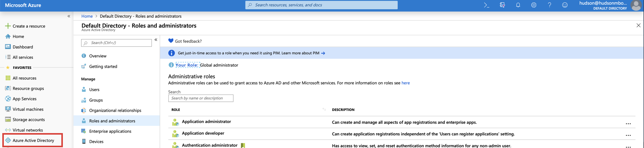Click the Overview info icon
The image size is (644, 148).
84,56
